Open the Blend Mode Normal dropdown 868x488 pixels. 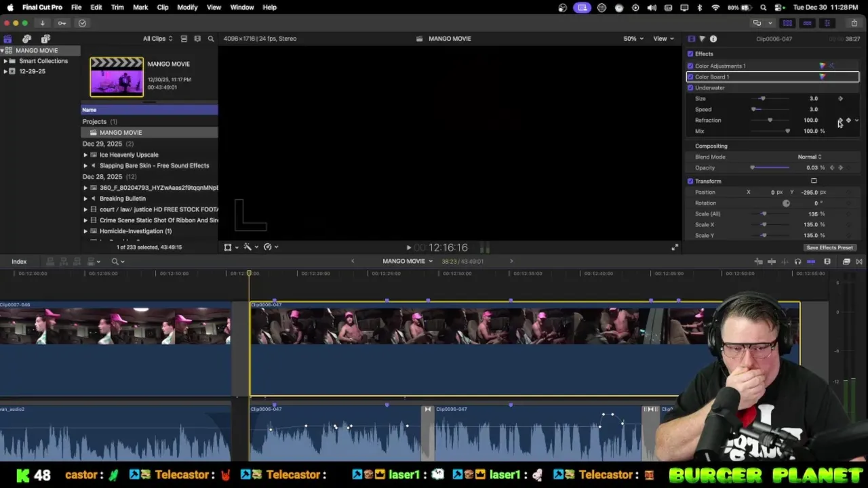point(810,157)
